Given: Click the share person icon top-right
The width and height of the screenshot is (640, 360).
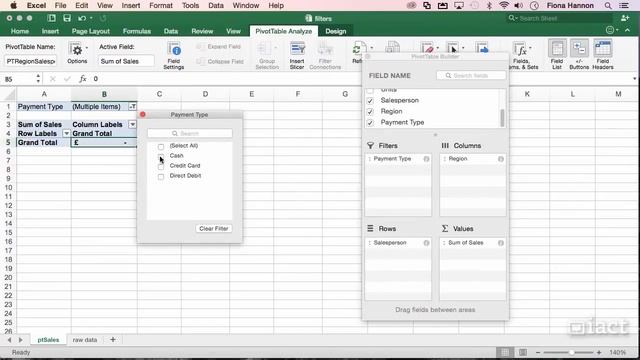Looking at the screenshot, I should pyautogui.click(x=624, y=18).
